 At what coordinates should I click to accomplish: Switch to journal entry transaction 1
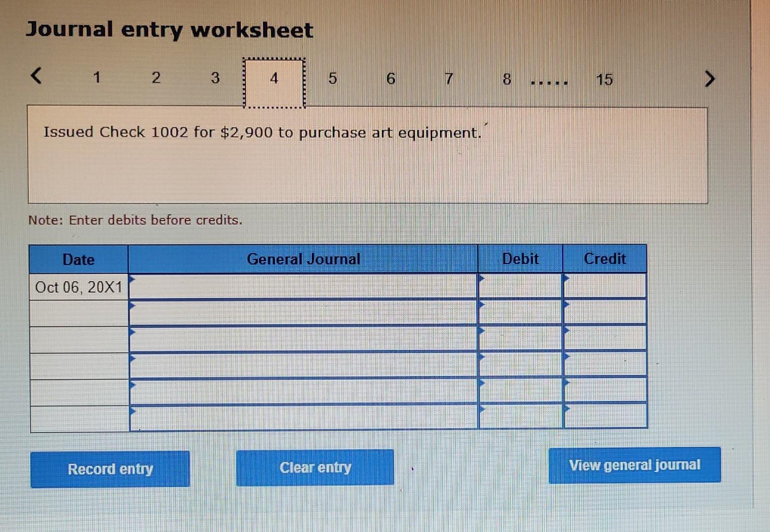[97, 78]
